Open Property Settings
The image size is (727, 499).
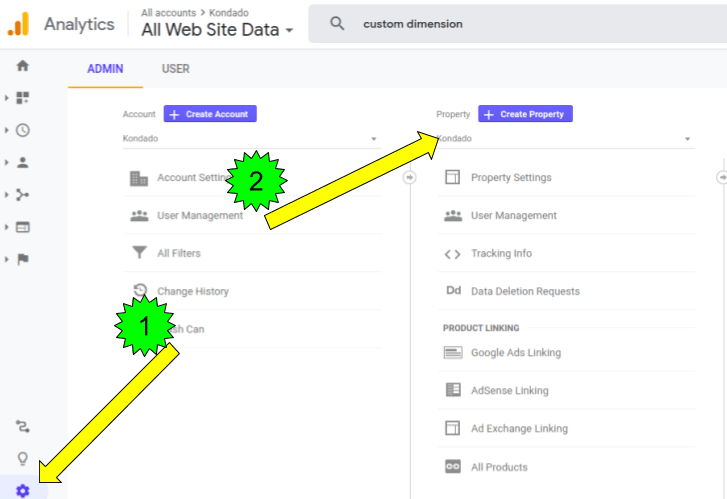(510, 178)
